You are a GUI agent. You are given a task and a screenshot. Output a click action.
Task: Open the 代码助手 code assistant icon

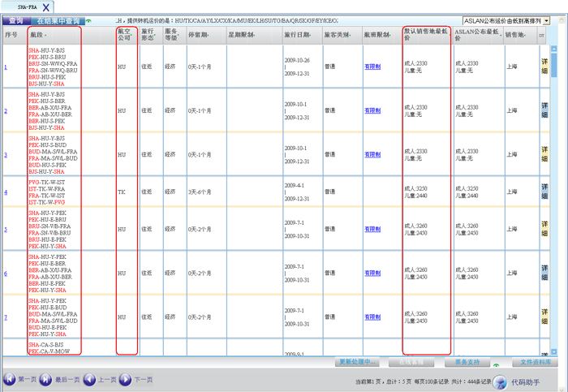pos(501,381)
